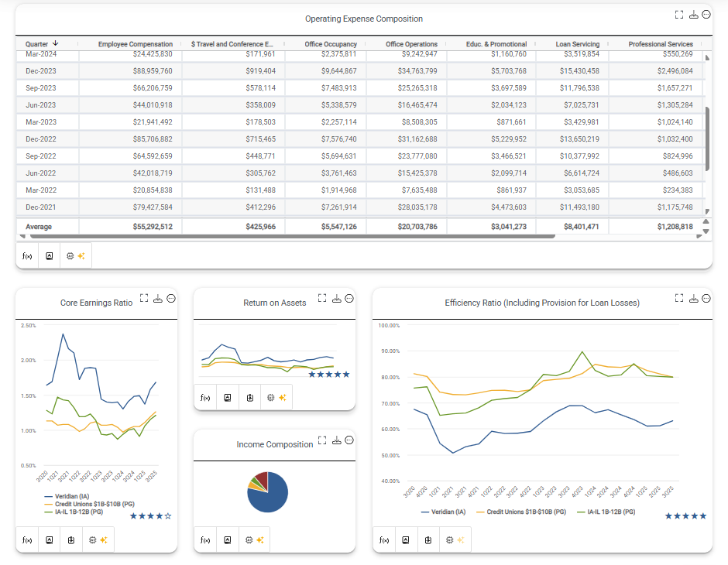The image size is (728, 565).
Task: Sort by Educ. & Promotional column header
Action: pyautogui.click(x=496, y=44)
